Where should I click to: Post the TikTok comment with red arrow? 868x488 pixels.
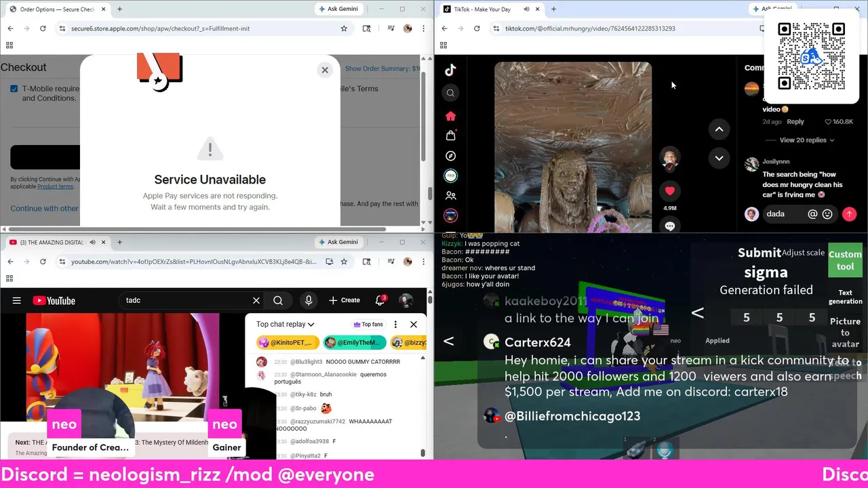click(x=849, y=214)
